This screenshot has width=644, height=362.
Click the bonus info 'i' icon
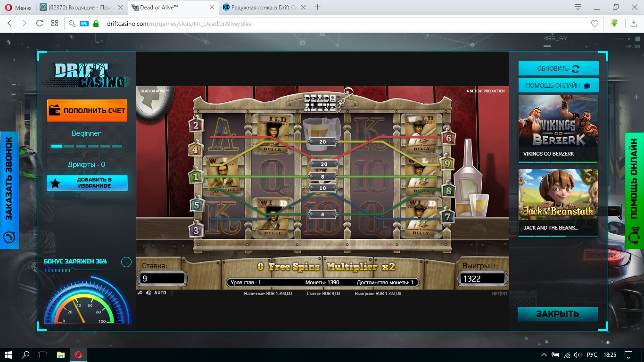[x=126, y=263]
